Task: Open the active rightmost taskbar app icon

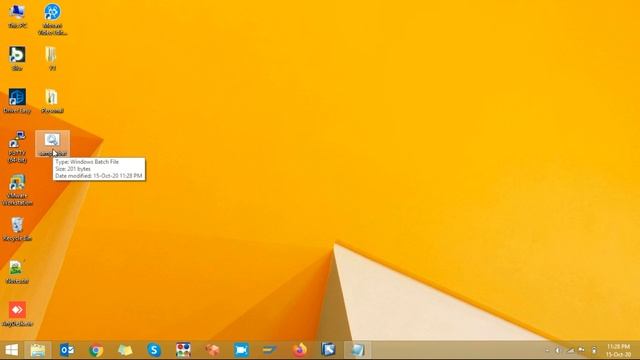Action: [x=358, y=350]
